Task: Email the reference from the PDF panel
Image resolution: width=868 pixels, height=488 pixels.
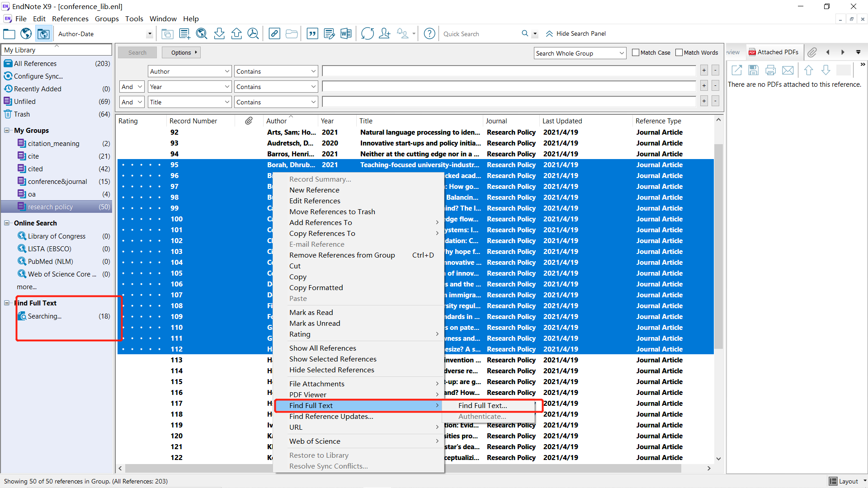Action: (788, 70)
